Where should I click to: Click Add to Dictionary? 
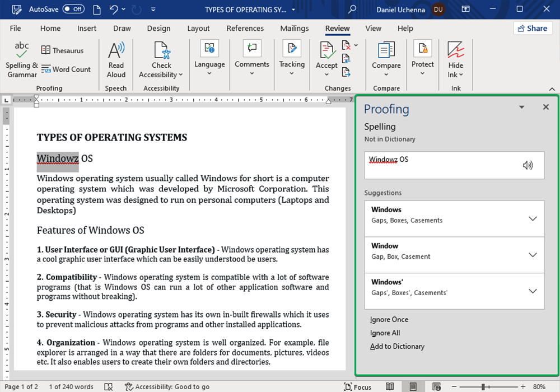coord(397,346)
